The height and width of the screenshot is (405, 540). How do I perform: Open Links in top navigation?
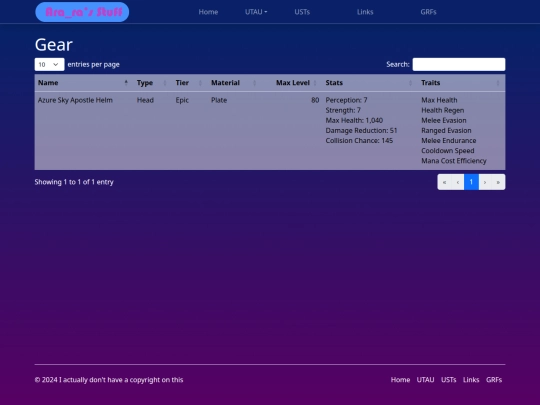pos(365,12)
